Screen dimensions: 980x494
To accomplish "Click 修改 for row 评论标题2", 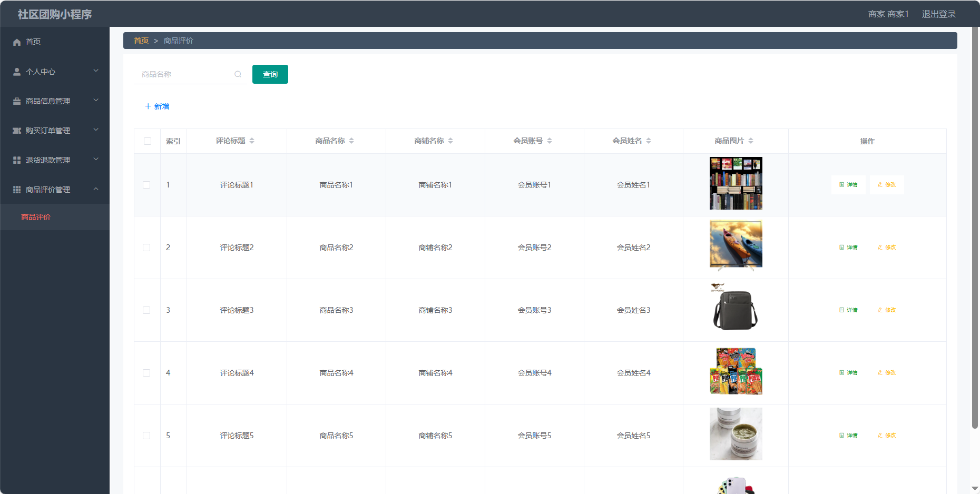I will tap(887, 248).
